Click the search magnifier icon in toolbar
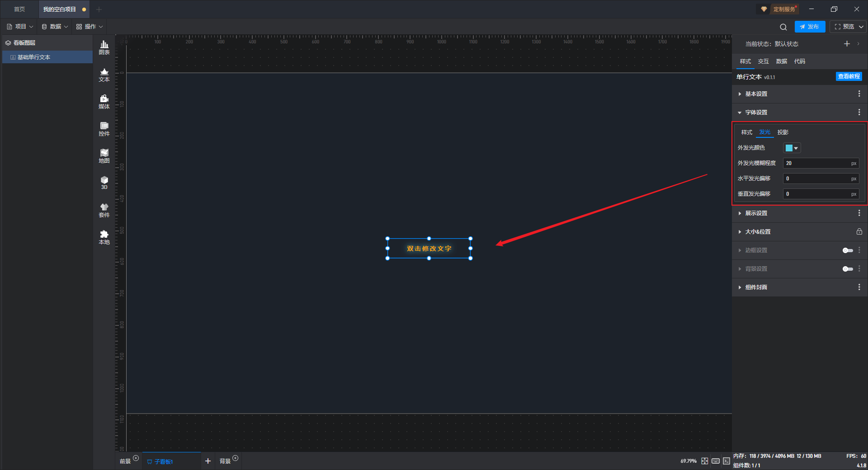The width and height of the screenshot is (868, 470). tap(783, 27)
